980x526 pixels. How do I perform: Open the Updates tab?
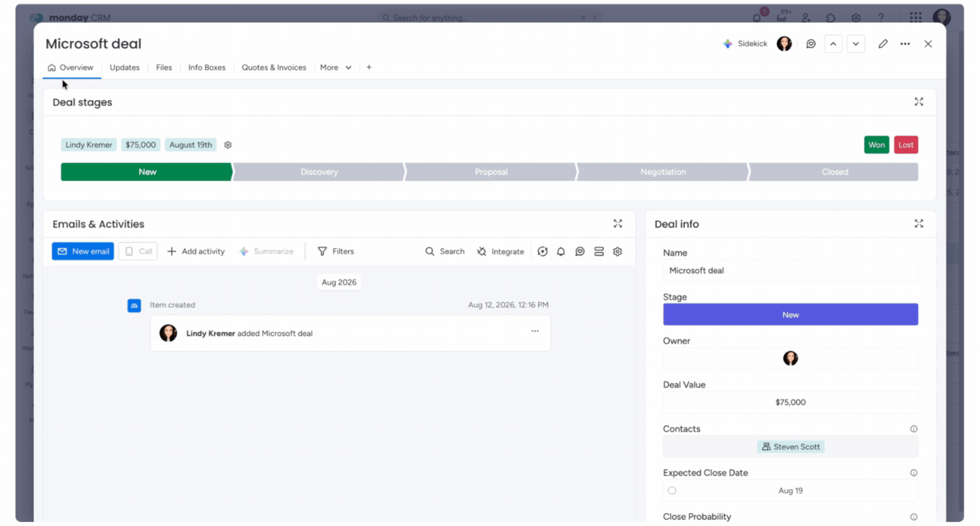[125, 68]
